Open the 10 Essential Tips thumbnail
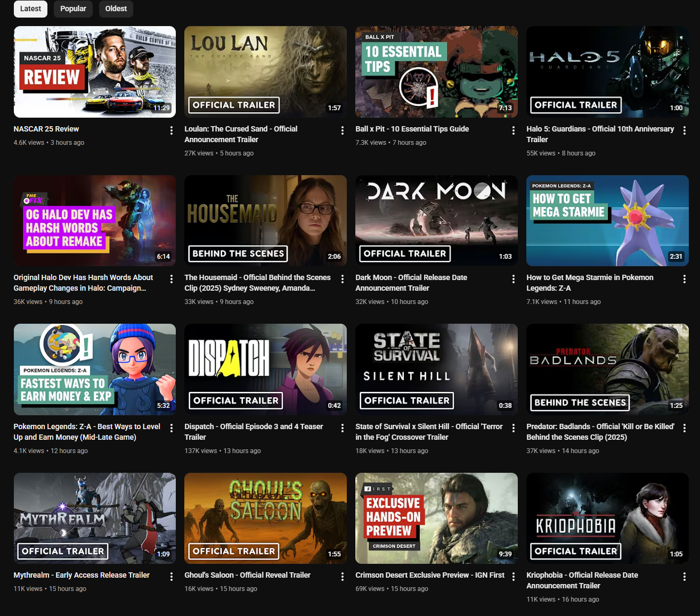Image resolution: width=700 pixels, height=616 pixels. (436, 72)
